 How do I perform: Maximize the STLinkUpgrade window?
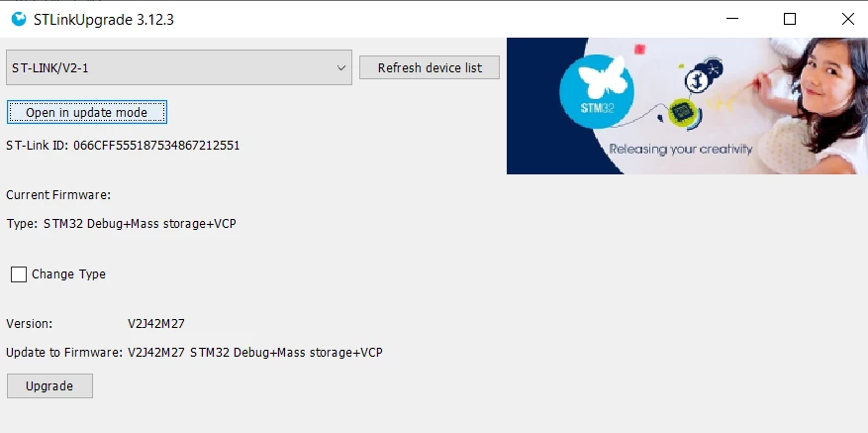click(790, 19)
